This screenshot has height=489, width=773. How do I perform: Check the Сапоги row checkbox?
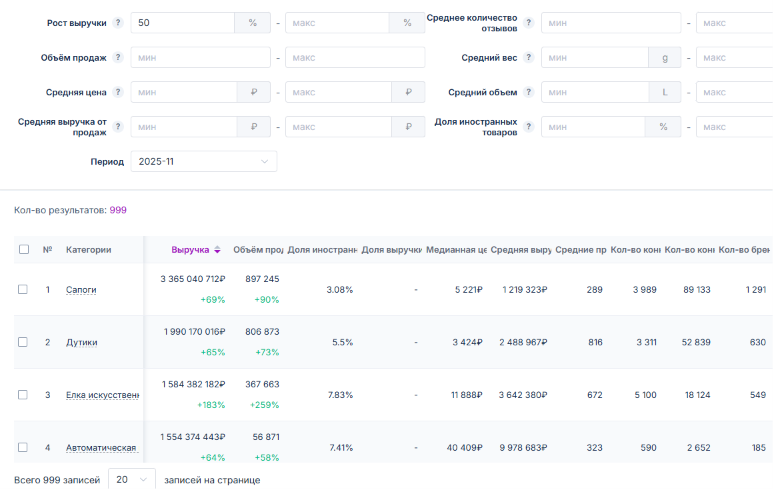pos(23,289)
